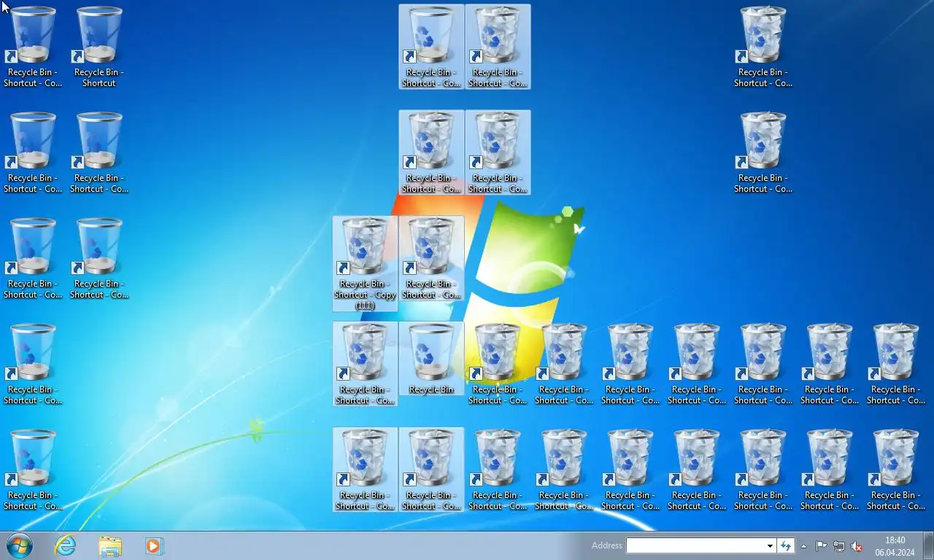Screen dimensions: 934x560
Task: Click the 'Address' toolbar label
Action: tap(607, 545)
